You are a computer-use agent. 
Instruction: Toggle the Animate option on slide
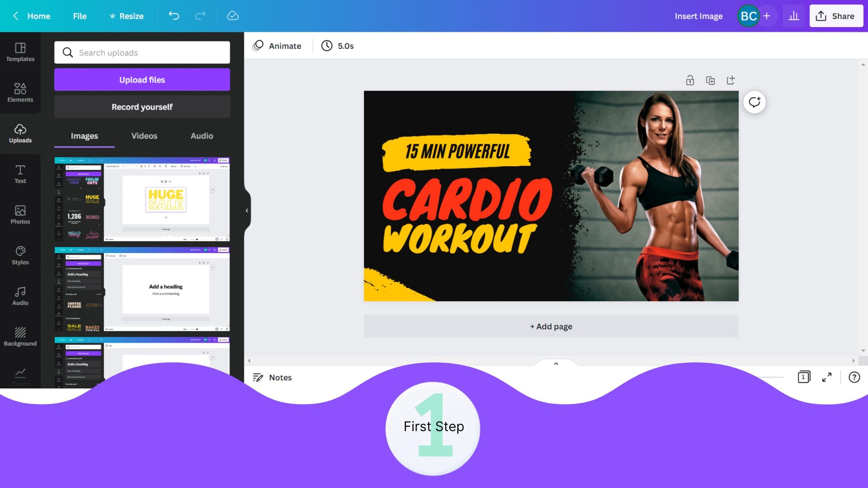coord(278,46)
